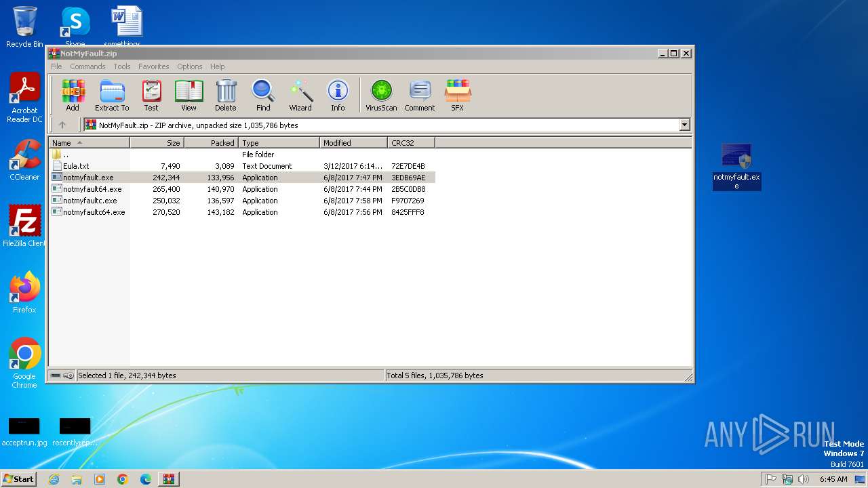The height and width of the screenshot is (488, 868).
Task: Click the Action Center flag tray icon
Action: pos(771,479)
